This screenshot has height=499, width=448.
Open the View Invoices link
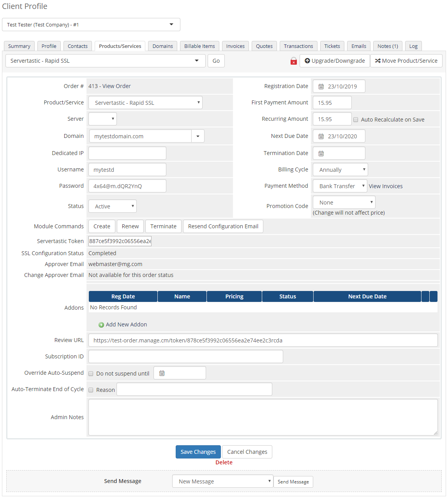[x=386, y=186]
